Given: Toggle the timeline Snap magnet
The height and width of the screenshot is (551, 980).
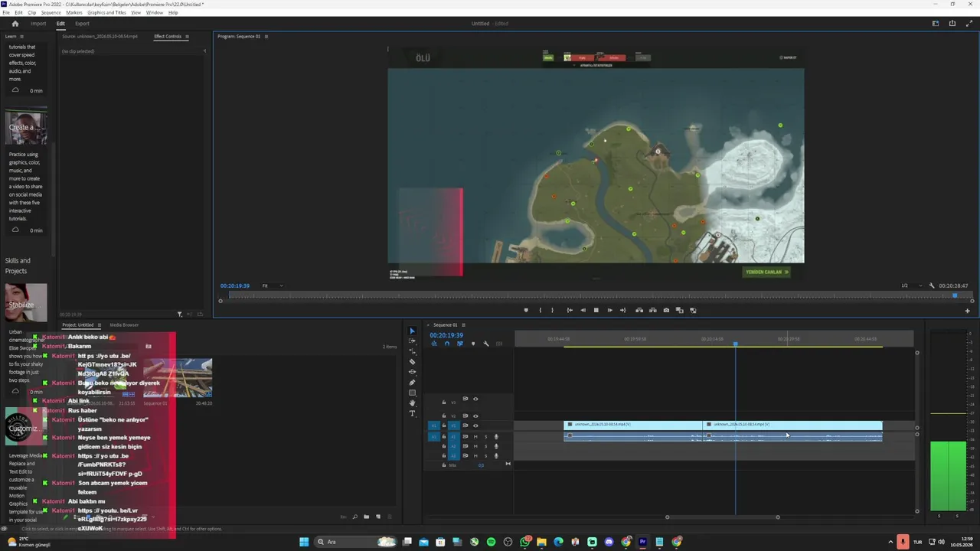Looking at the screenshot, I should pyautogui.click(x=447, y=344).
